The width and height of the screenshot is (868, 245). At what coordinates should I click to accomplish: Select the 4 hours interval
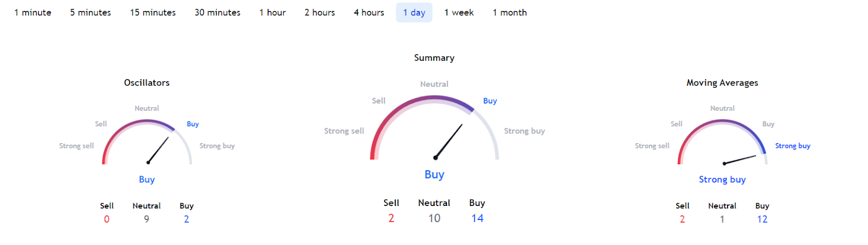click(369, 12)
